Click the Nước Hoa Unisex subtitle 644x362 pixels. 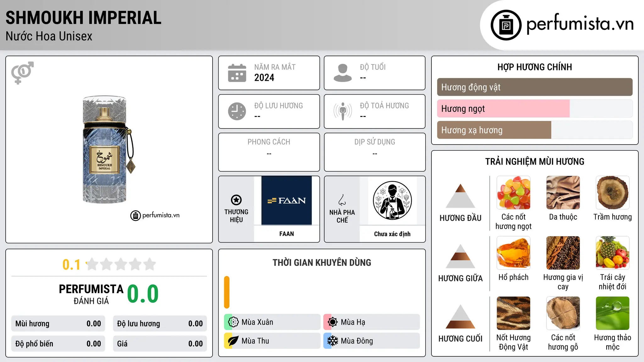click(x=49, y=36)
